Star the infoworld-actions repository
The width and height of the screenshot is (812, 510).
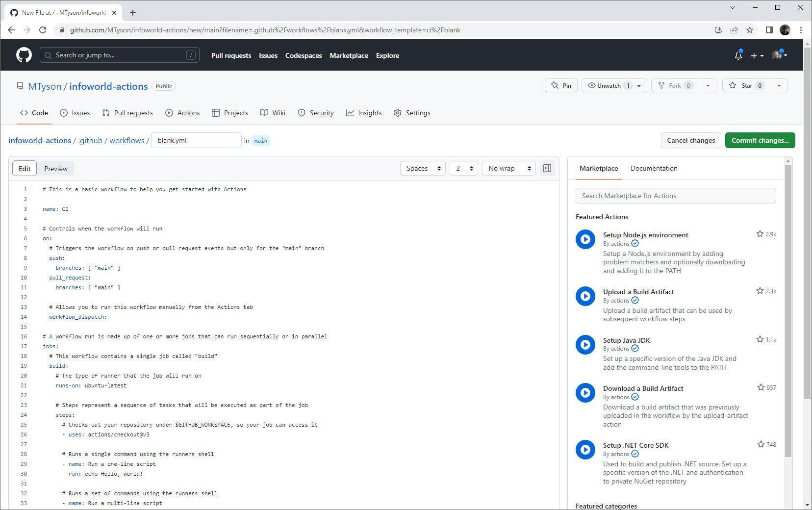coord(746,85)
